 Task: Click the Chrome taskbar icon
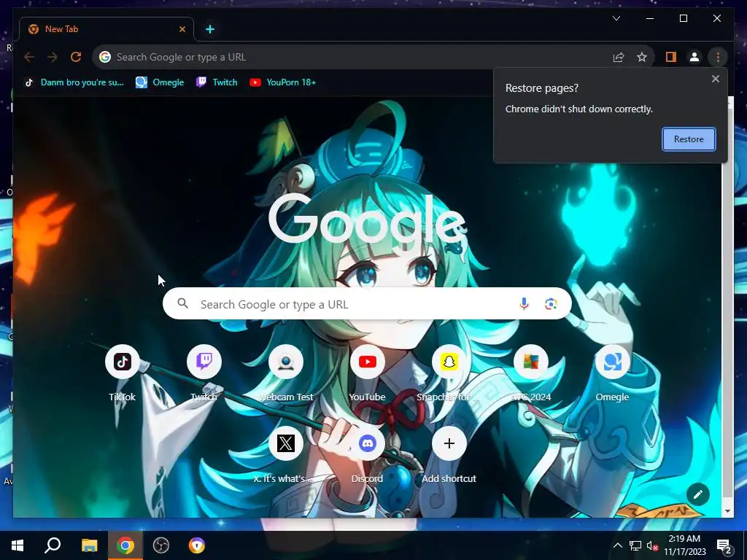(125, 545)
